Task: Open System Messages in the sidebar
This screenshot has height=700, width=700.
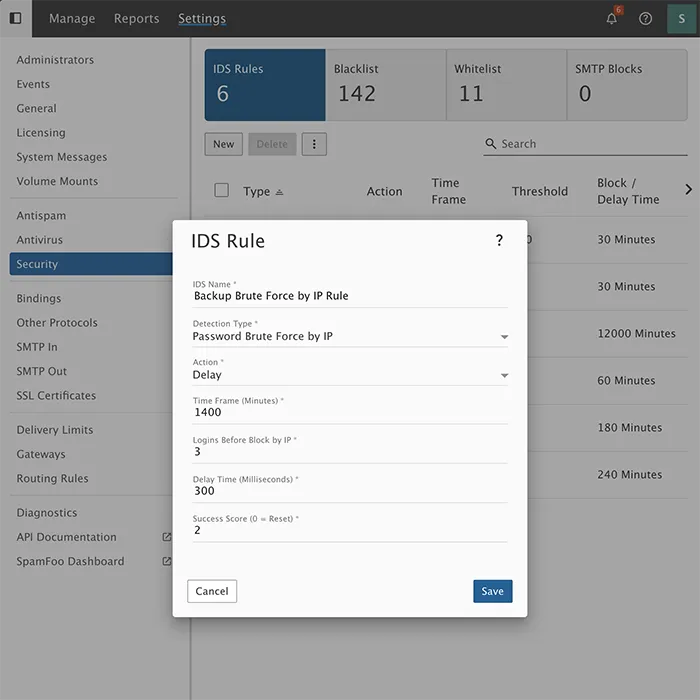Action: click(62, 157)
